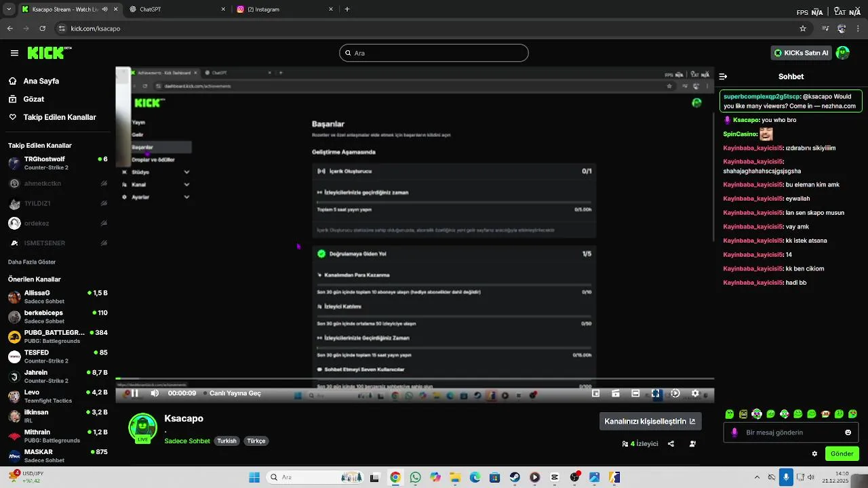This screenshot has height=488, width=868.
Task: Insert first green quick emote
Action: click(730, 413)
